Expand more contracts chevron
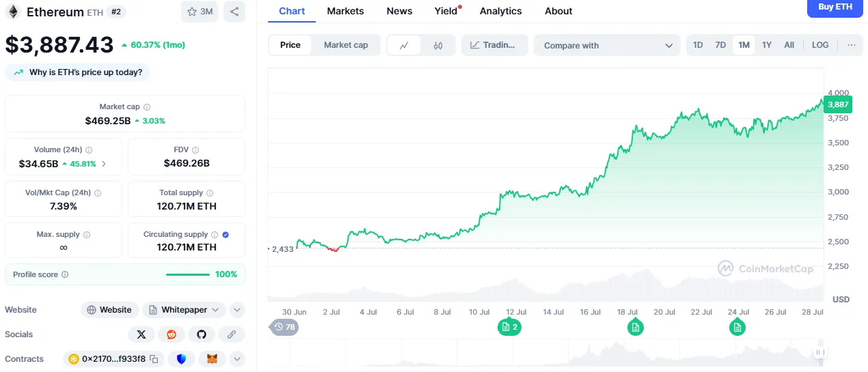Screen dimensions: 868x372 (236, 359)
